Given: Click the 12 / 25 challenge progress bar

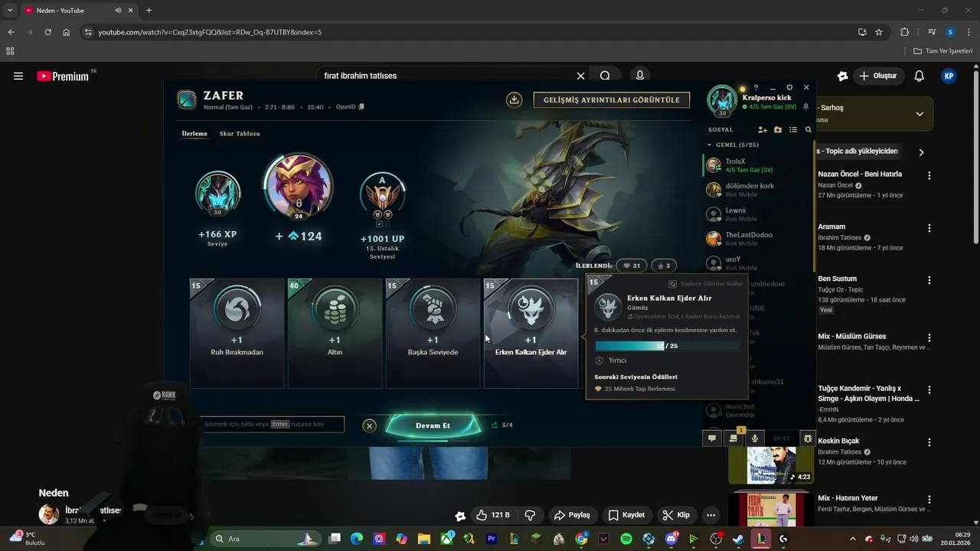Looking at the screenshot, I should point(667,346).
